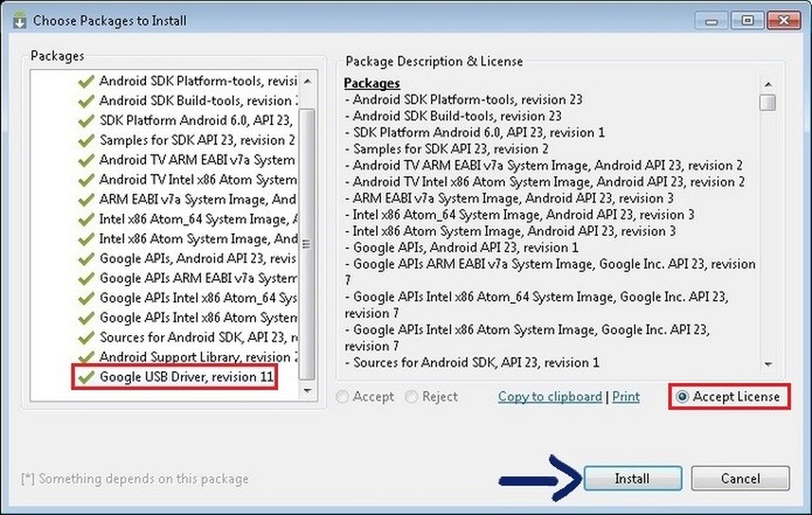This screenshot has width=812, height=515.
Task: Click the checkmark beside Google APIs ARM EABI v7a
Action: pos(86,278)
